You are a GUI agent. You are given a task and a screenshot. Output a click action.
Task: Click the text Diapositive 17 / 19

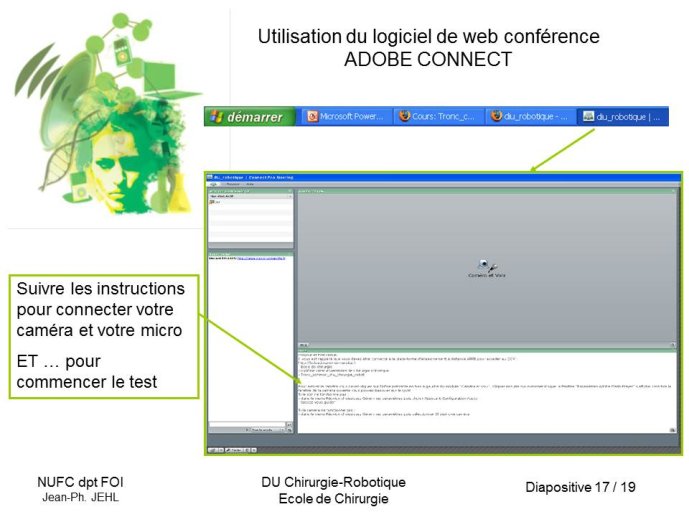(580, 487)
